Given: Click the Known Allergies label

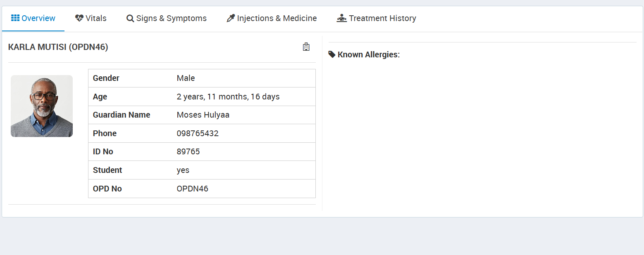Looking at the screenshot, I should click(x=368, y=54).
